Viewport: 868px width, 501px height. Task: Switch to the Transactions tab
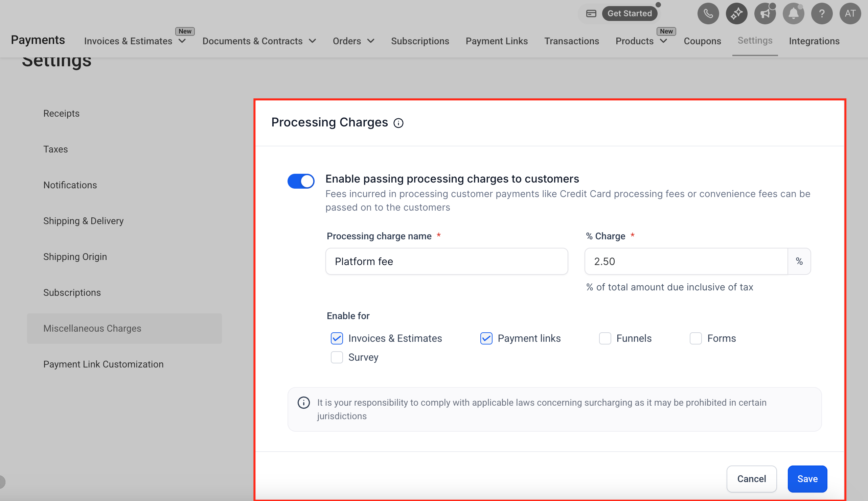(572, 41)
